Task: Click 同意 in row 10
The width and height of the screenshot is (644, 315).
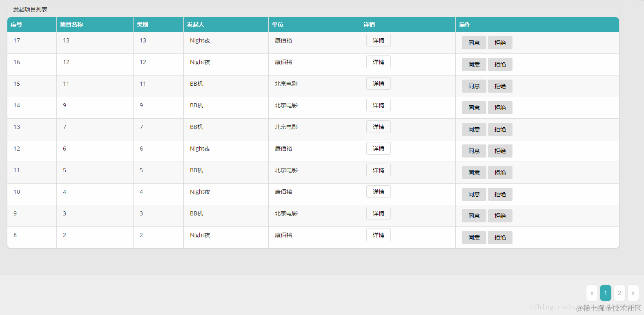Action: [474, 194]
